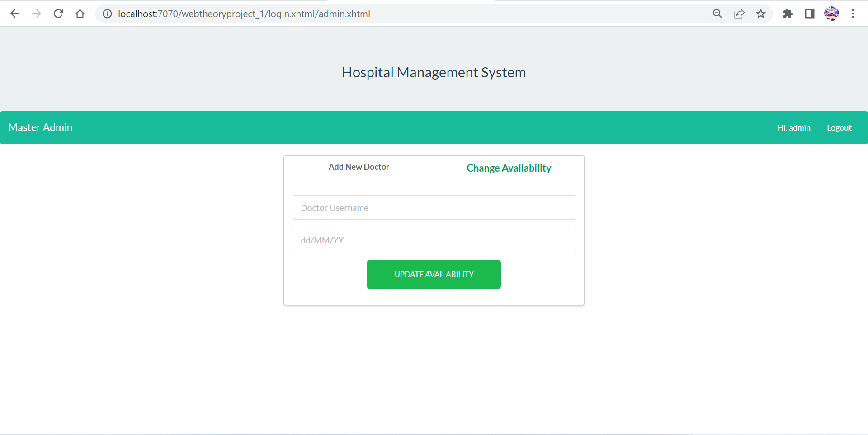
Task: Select the Change Availability tab
Action: [509, 168]
